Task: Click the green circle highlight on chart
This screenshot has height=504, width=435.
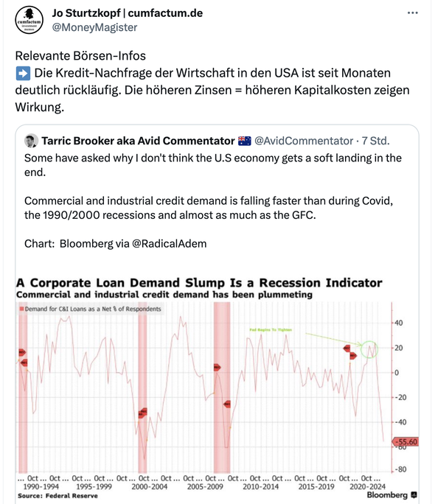Action: (x=369, y=349)
